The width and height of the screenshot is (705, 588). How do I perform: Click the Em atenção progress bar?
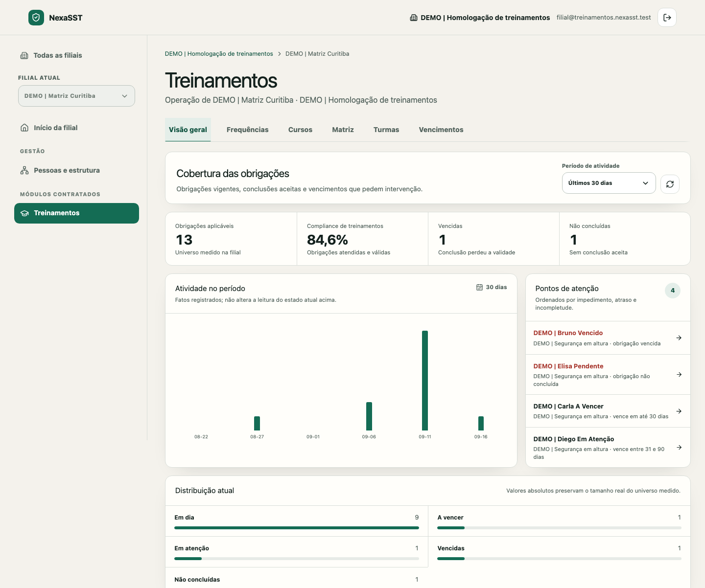[x=297, y=559]
